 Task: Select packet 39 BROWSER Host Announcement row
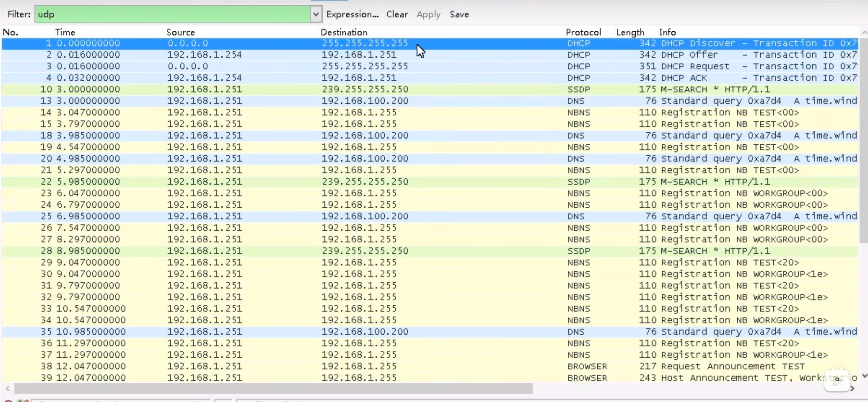pos(430,378)
